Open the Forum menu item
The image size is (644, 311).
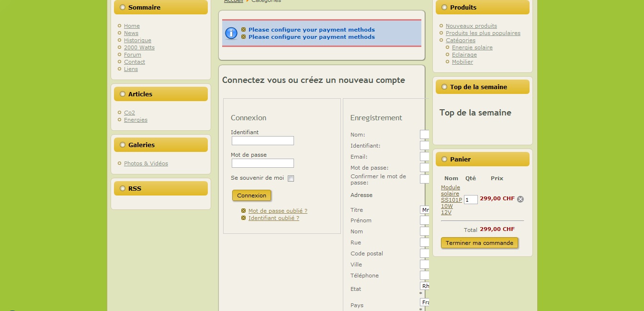(x=133, y=55)
